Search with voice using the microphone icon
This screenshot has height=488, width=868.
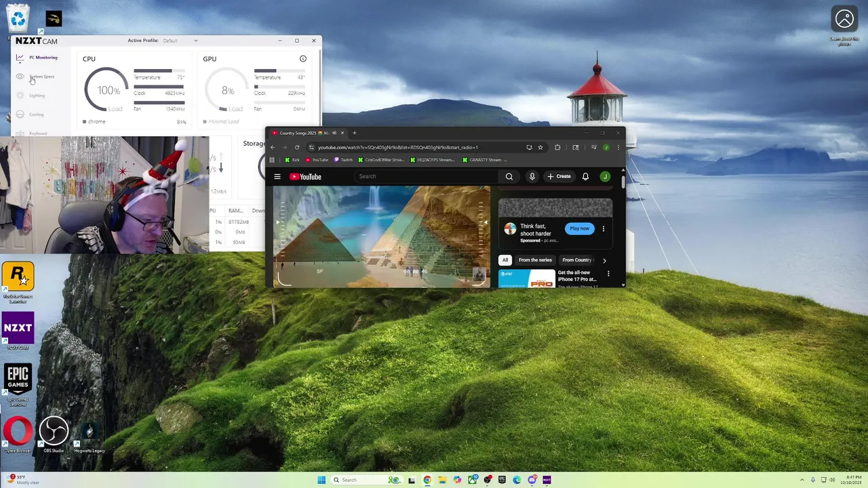point(532,176)
